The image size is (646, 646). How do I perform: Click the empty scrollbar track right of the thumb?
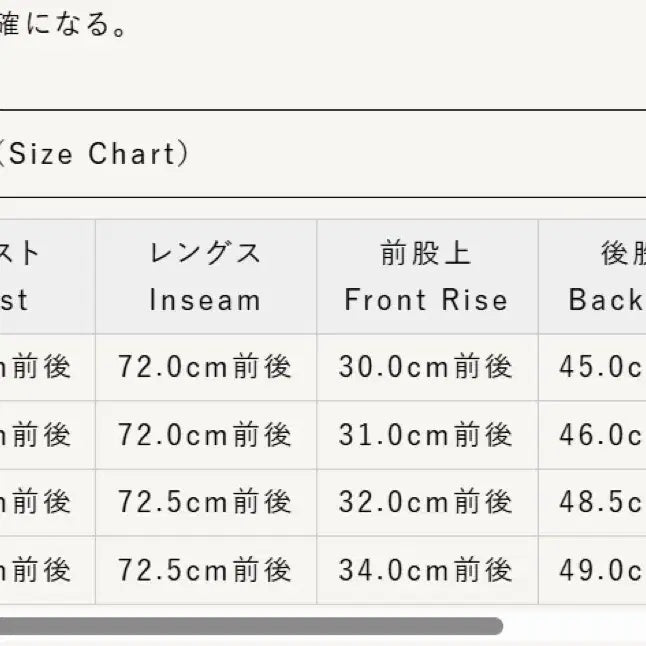click(x=575, y=626)
